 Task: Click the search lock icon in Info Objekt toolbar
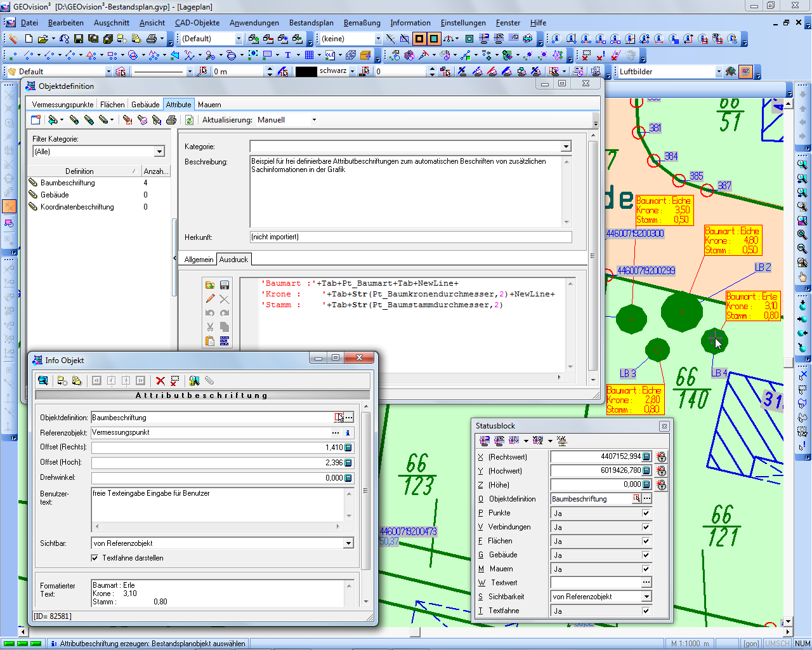pyautogui.click(x=194, y=381)
